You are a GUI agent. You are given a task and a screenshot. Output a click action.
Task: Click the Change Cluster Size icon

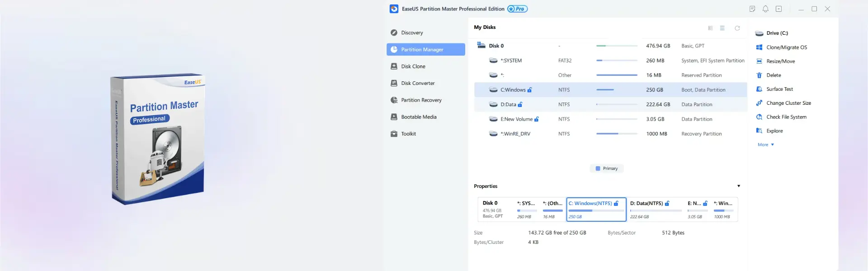pos(759,103)
